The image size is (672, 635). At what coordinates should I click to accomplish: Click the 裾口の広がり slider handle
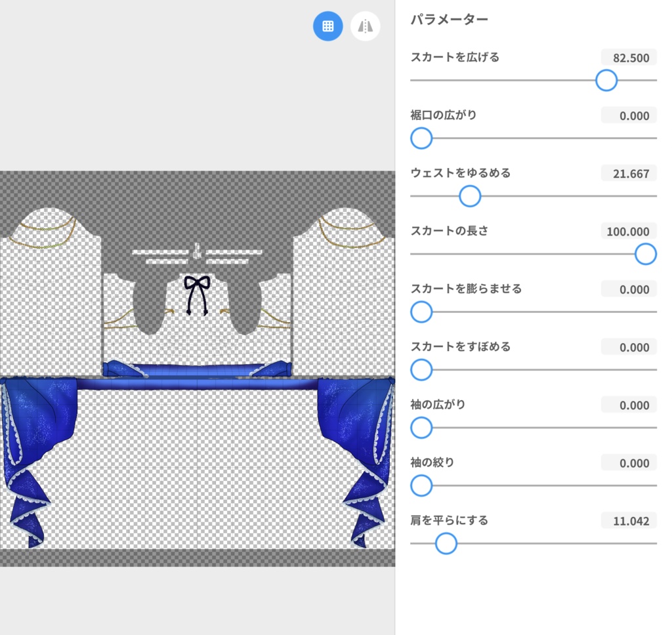click(421, 138)
